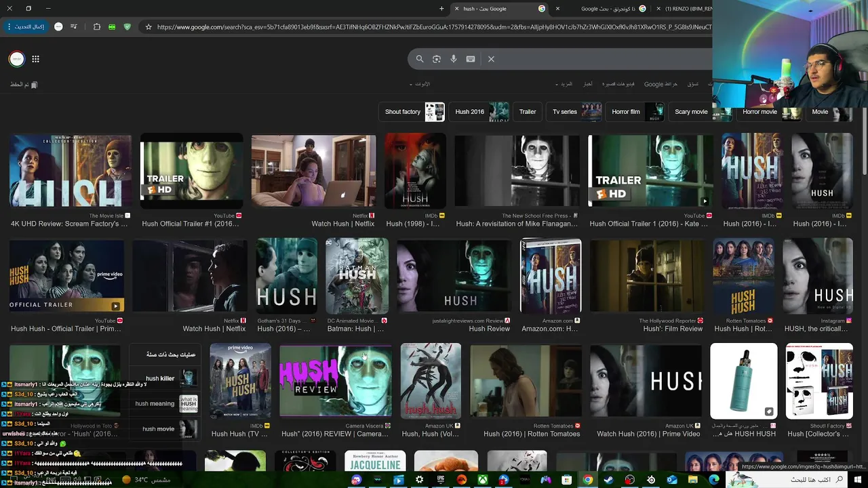The width and height of the screenshot is (868, 488).
Task: Open the Batman: Hush DC Animated thumbnail
Action: pos(357,276)
